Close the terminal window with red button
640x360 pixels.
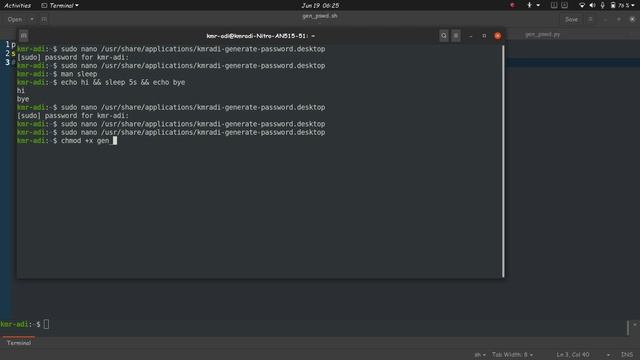tap(498, 36)
